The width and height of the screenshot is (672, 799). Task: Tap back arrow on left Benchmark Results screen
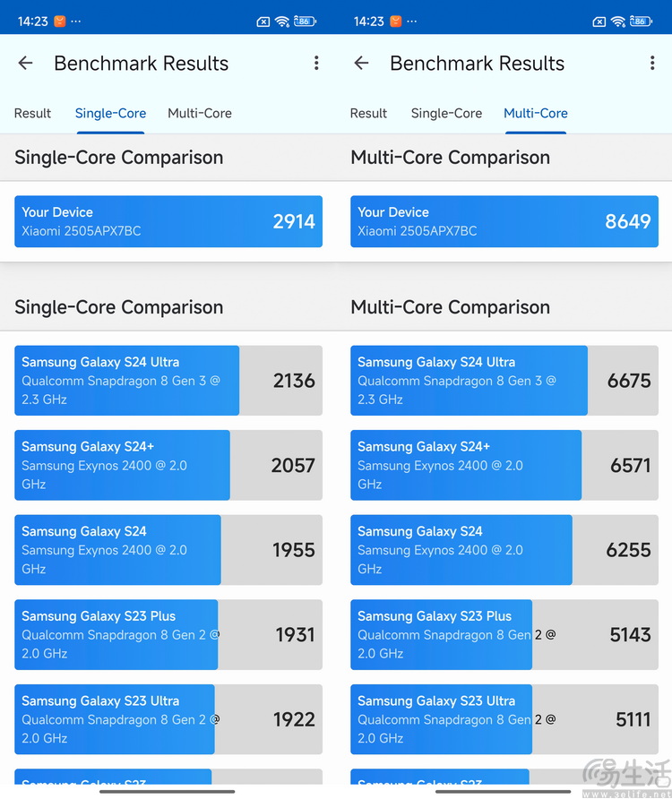(x=25, y=64)
